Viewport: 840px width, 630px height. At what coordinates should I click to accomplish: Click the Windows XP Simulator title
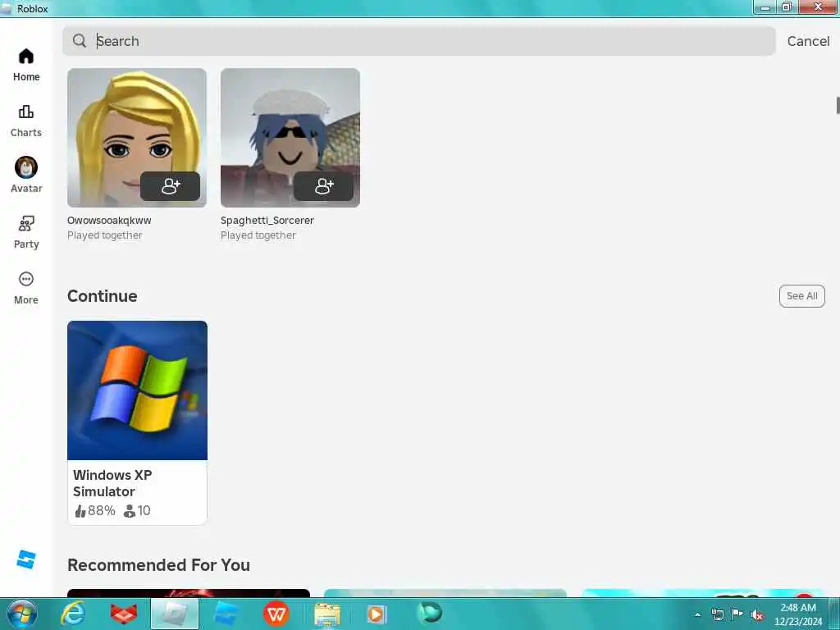(112, 483)
